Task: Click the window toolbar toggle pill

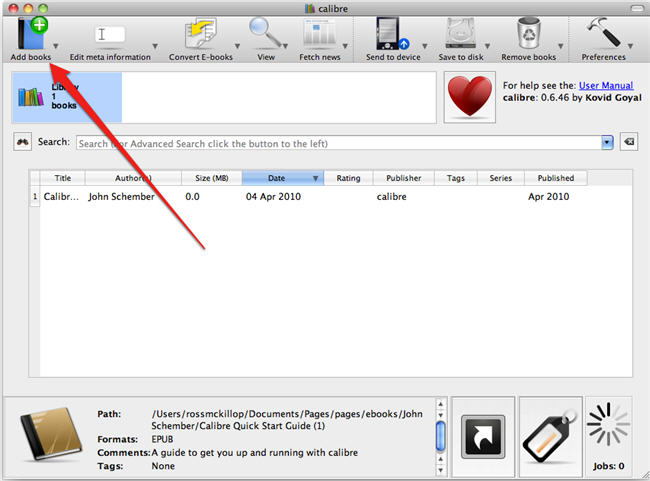Action: pyautogui.click(x=638, y=8)
